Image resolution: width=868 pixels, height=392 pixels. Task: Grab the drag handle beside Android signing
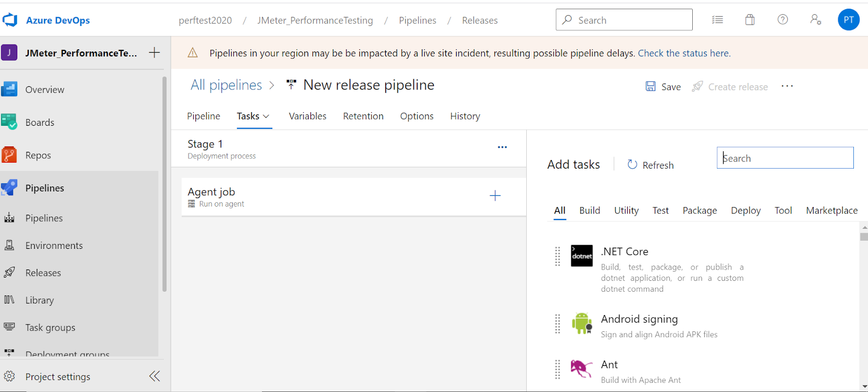tap(557, 324)
